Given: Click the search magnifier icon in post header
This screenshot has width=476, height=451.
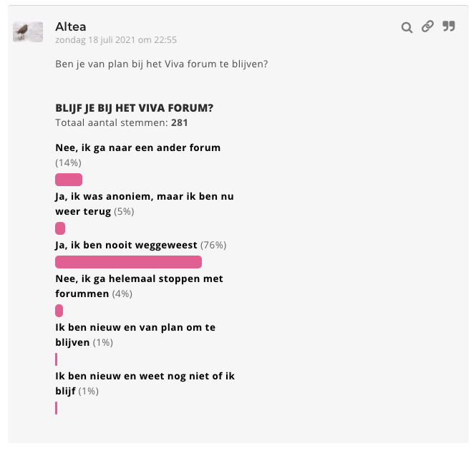Looking at the screenshot, I should pyautogui.click(x=407, y=27).
